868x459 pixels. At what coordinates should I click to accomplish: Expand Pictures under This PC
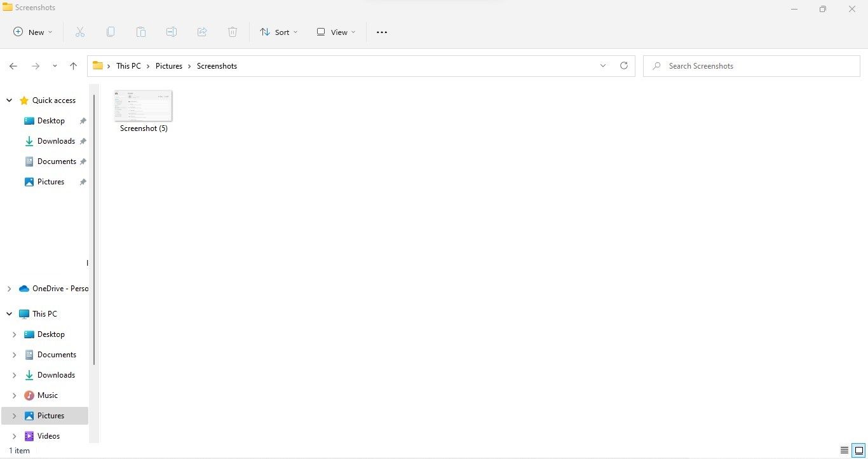click(14, 416)
